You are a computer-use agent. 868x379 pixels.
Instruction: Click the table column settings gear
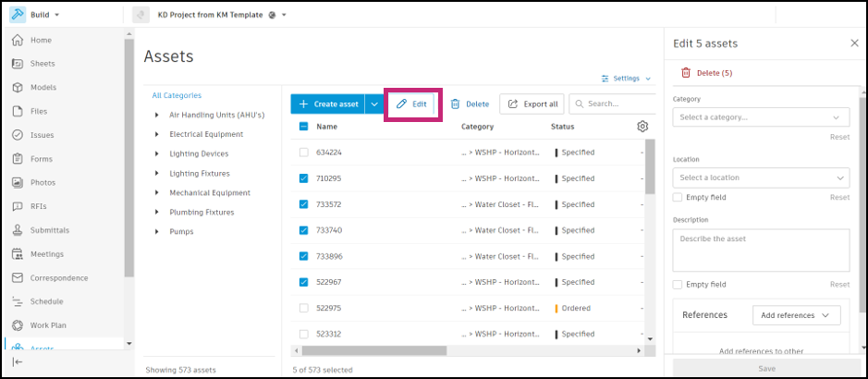tap(642, 126)
